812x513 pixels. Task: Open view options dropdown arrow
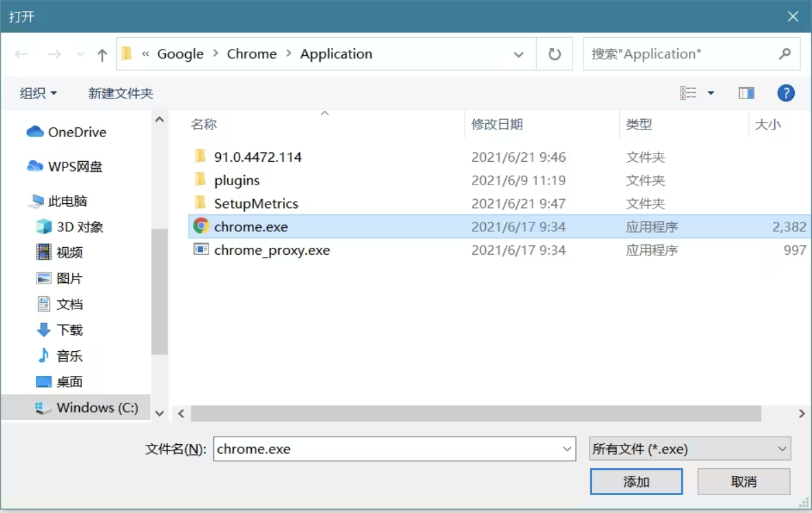click(x=711, y=93)
